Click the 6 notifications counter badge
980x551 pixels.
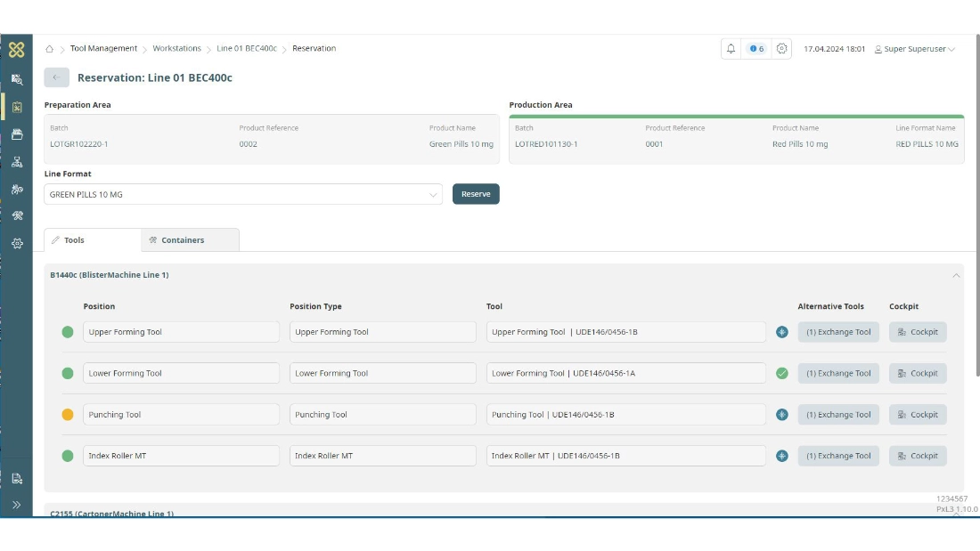pyautogui.click(x=754, y=48)
